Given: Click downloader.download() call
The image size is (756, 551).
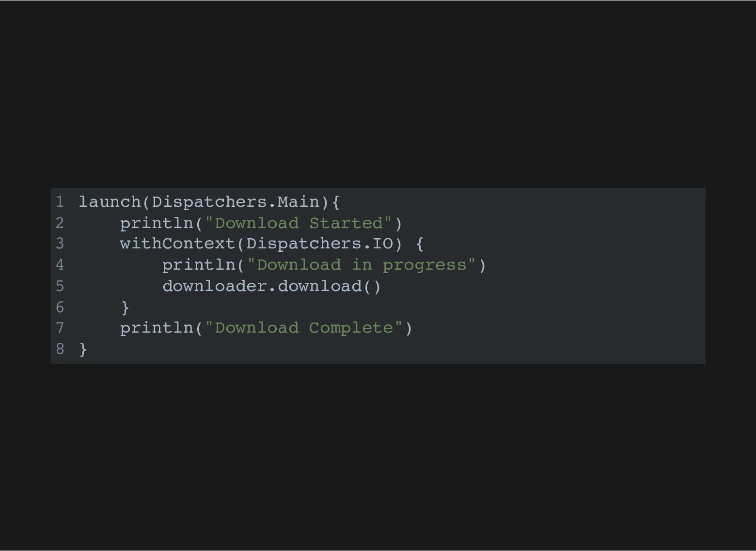Looking at the screenshot, I should tap(272, 286).
